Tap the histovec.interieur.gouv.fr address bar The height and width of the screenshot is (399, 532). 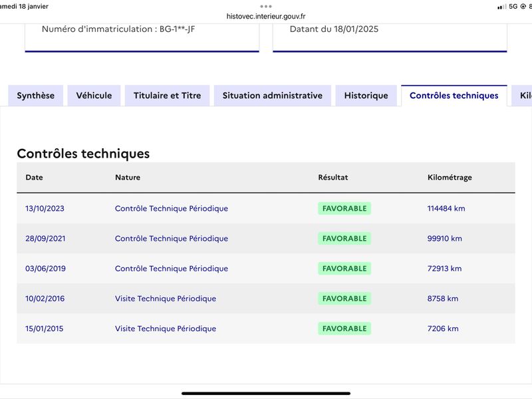click(x=266, y=16)
